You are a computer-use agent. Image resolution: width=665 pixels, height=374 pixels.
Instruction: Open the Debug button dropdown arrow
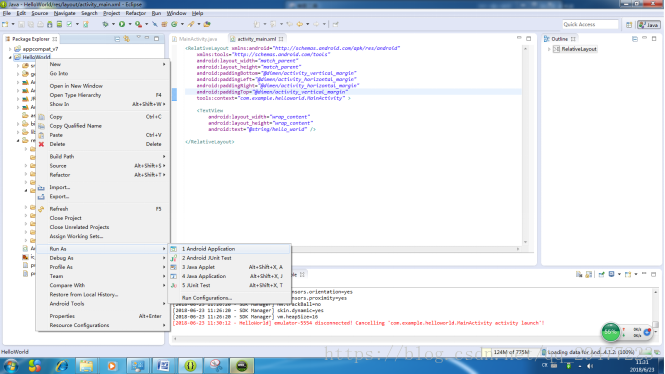point(113,24)
